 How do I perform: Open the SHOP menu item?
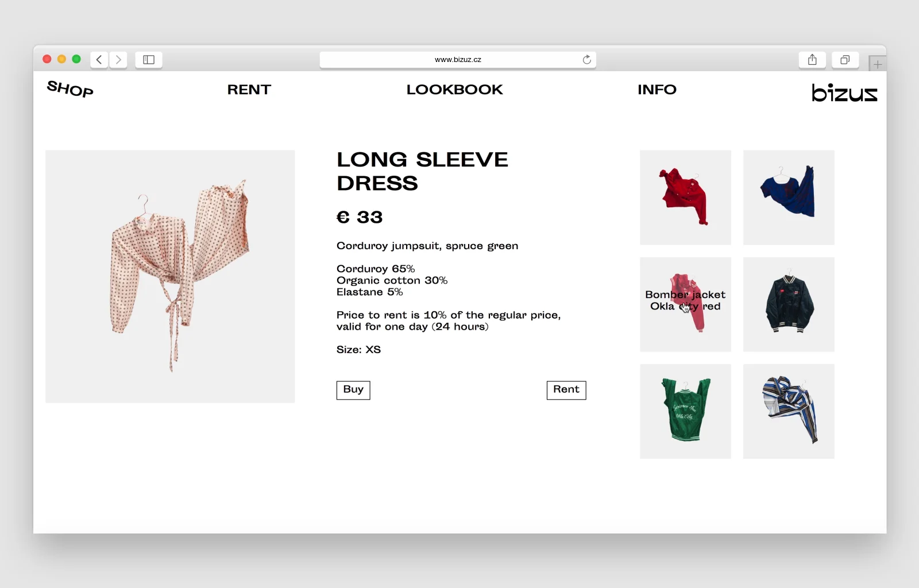[70, 89]
